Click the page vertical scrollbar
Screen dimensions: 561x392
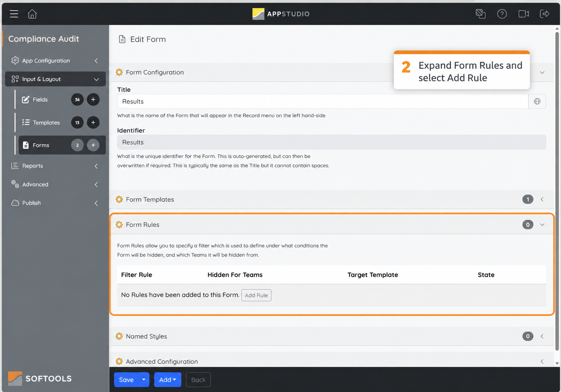pos(557,191)
